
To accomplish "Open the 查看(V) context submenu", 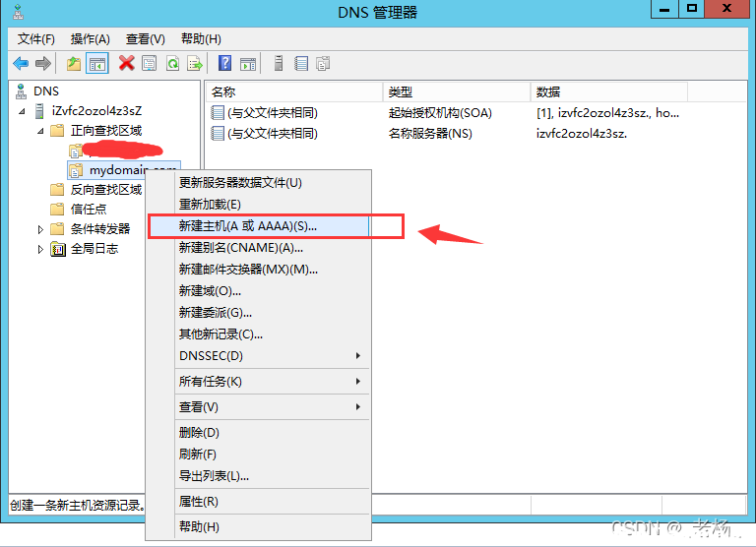I will 272,406.
